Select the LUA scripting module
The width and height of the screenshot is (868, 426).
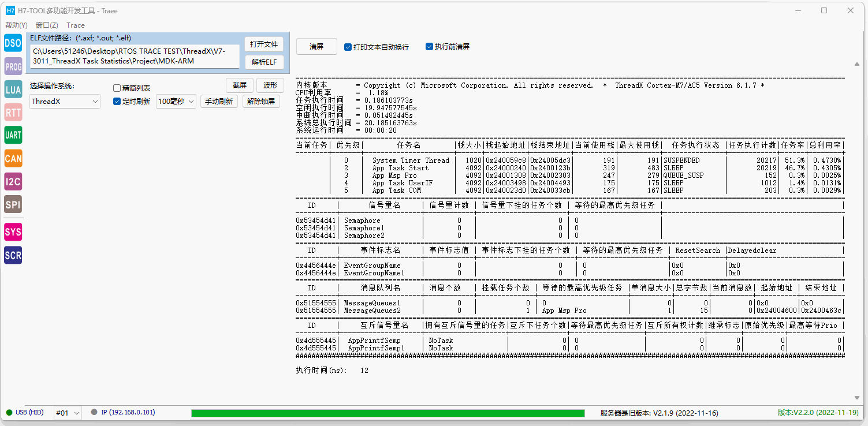pos(13,89)
